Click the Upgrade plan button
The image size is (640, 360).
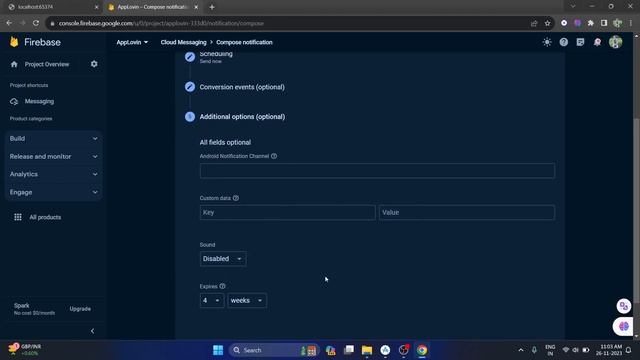click(x=80, y=309)
